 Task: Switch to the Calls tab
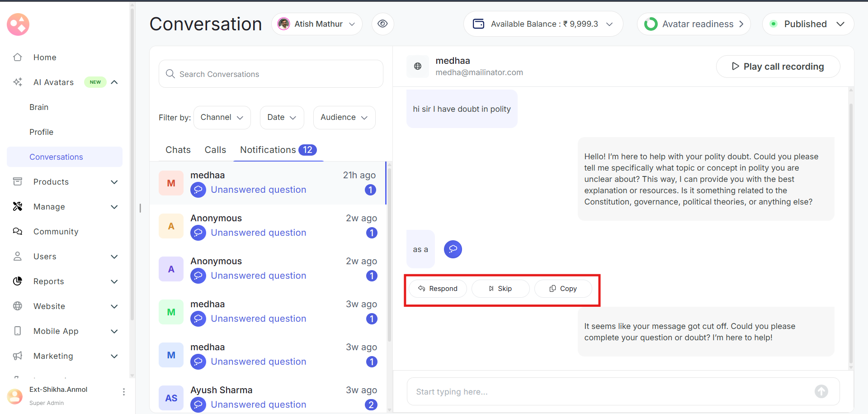tap(215, 150)
